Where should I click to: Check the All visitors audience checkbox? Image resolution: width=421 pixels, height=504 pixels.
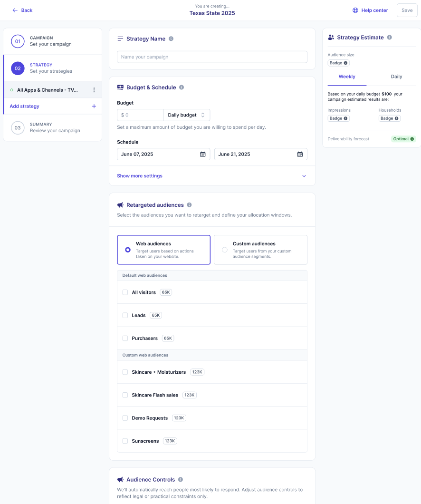[125, 292]
